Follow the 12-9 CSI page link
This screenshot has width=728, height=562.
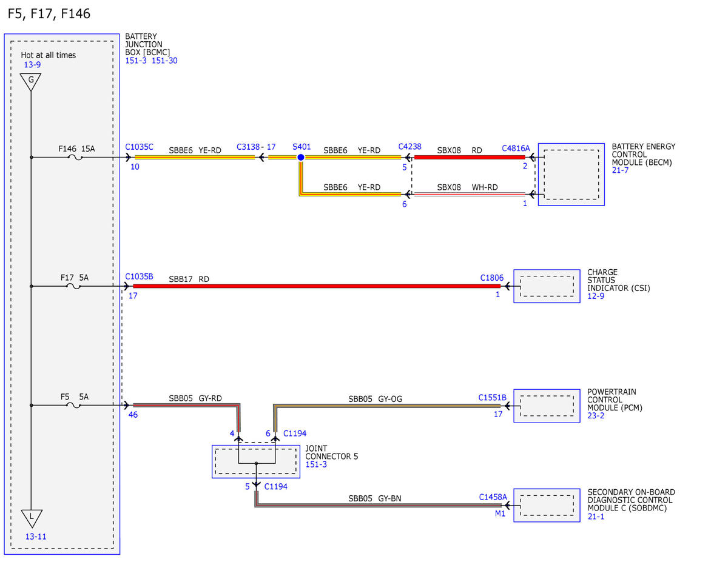596,296
